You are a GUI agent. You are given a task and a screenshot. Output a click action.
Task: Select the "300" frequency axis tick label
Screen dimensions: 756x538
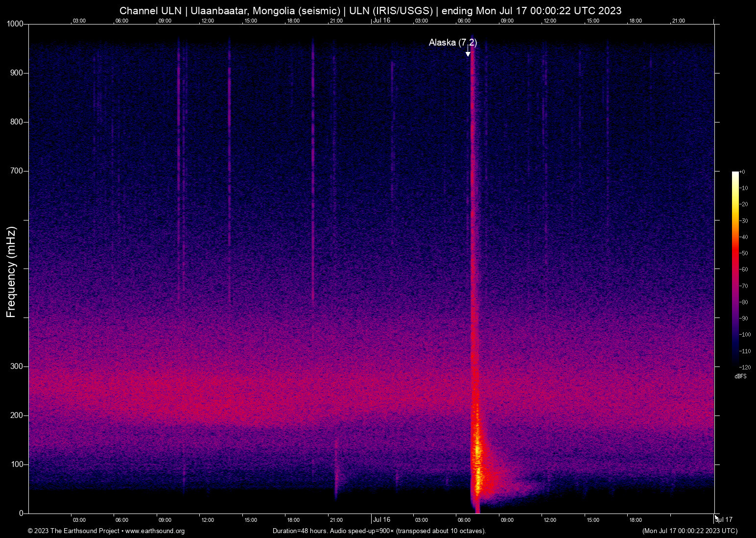(x=17, y=367)
